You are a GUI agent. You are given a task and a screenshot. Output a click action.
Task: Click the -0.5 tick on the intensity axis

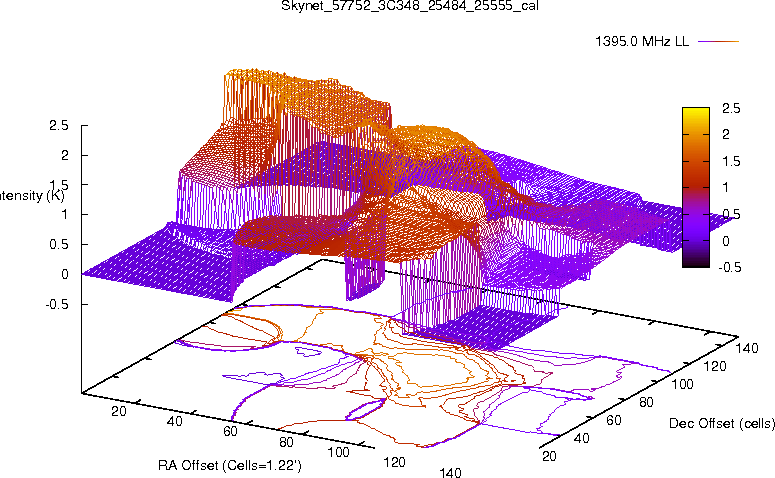tap(57, 304)
